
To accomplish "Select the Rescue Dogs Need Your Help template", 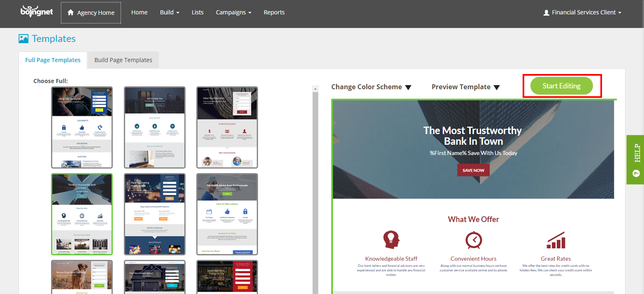I will tap(82, 277).
